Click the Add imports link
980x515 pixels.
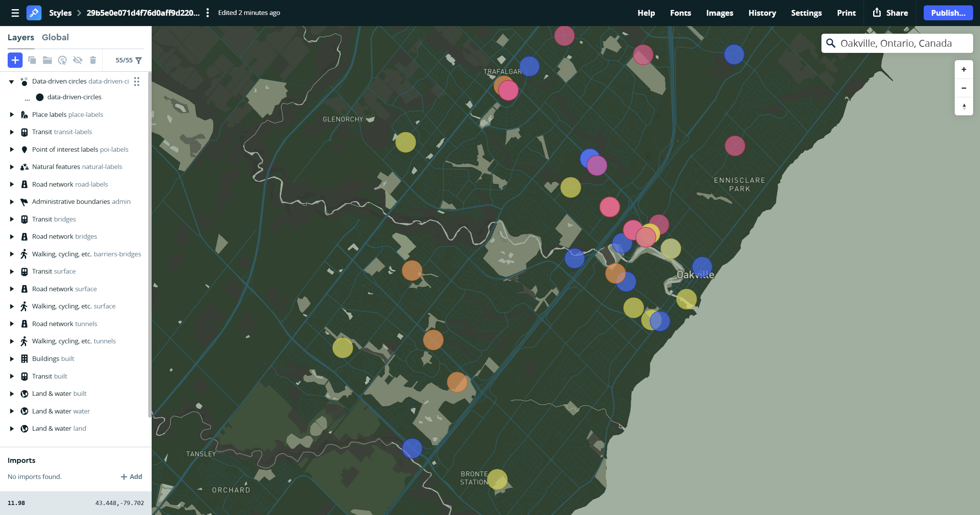pos(131,477)
